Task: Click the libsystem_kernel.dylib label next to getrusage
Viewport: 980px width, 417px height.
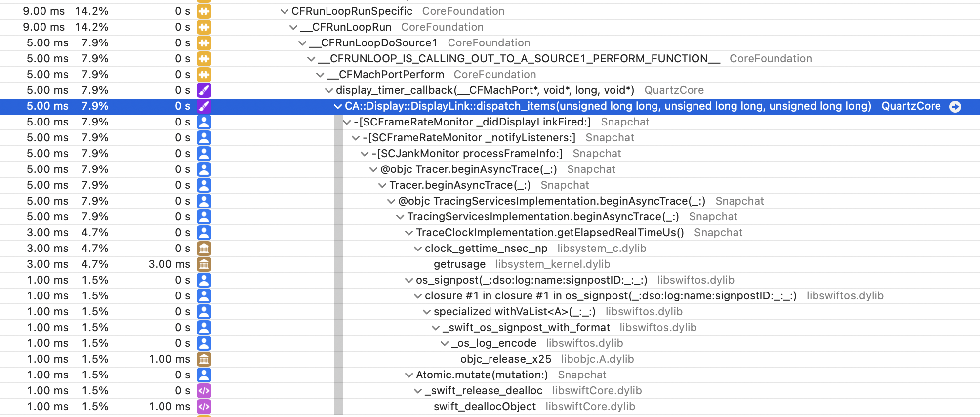Action: pos(553,264)
